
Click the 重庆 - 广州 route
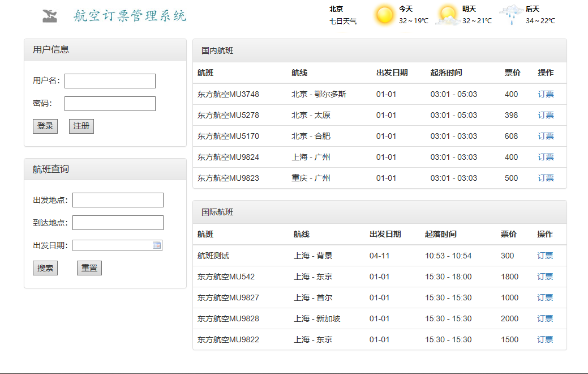point(311,178)
